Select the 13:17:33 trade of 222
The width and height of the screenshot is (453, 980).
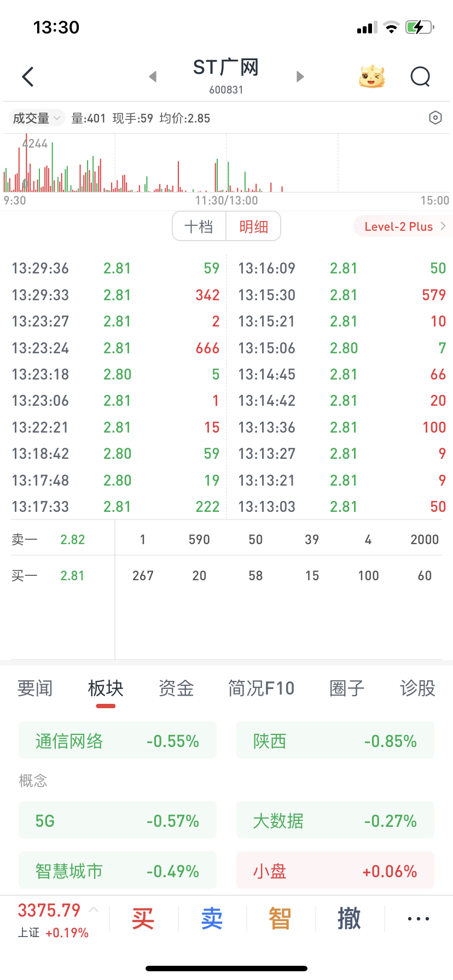(x=115, y=506)
